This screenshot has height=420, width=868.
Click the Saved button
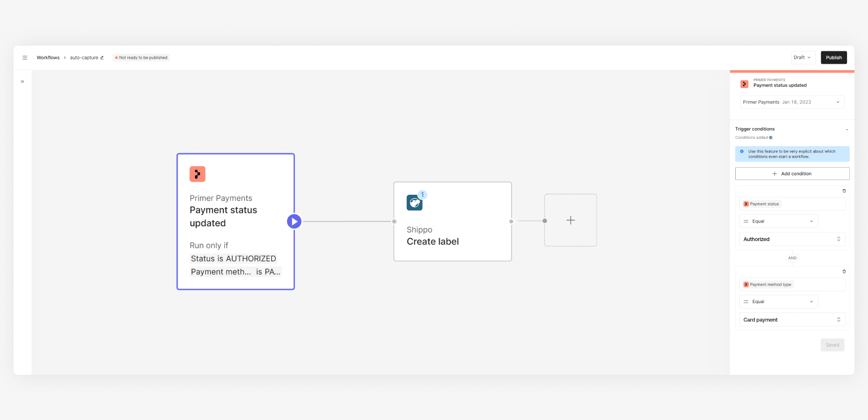tap(832, 345)
